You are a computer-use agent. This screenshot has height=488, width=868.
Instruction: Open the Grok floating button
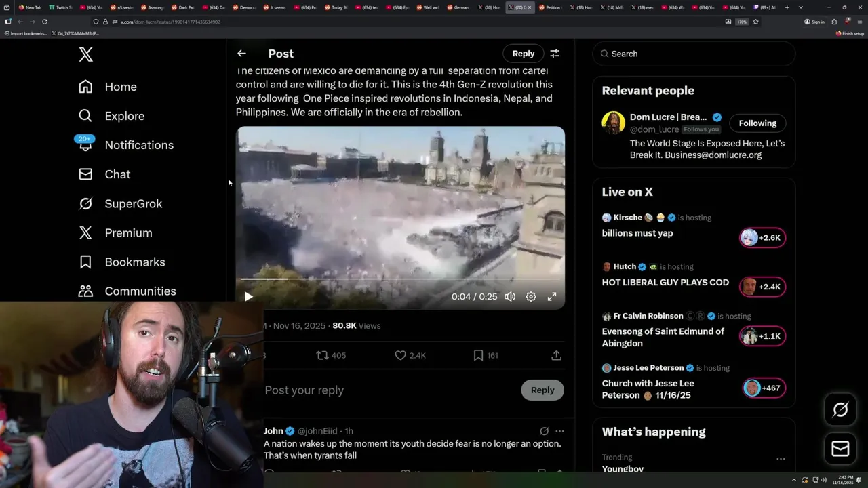[840, 409]
